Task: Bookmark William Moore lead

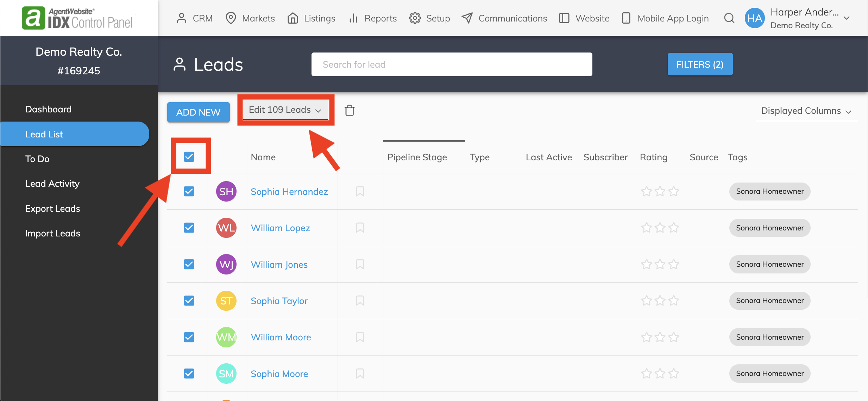Action: click(x=360, y=337)
